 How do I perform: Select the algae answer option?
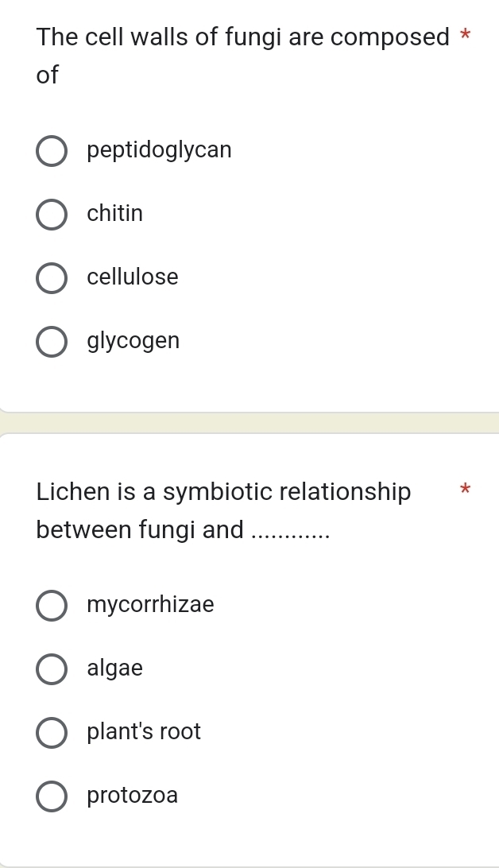pos(51,669)
